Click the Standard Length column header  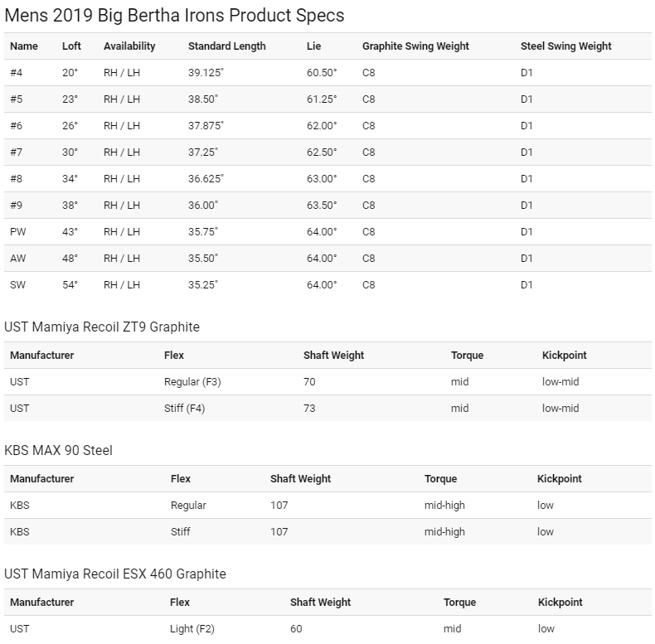coord(227,46)
